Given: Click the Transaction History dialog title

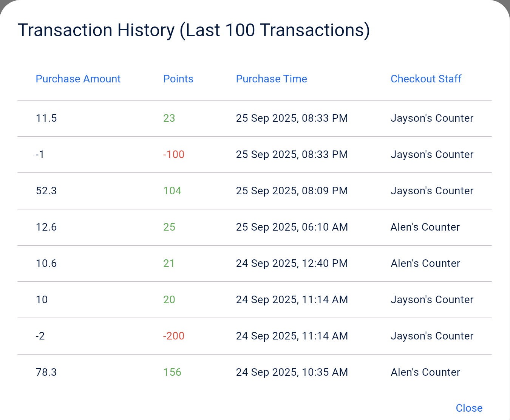Looking at the screenshot, I should point(194,30).
